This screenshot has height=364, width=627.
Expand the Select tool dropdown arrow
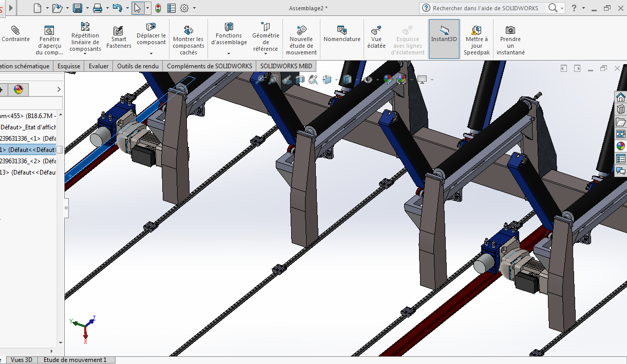[147, 8]
